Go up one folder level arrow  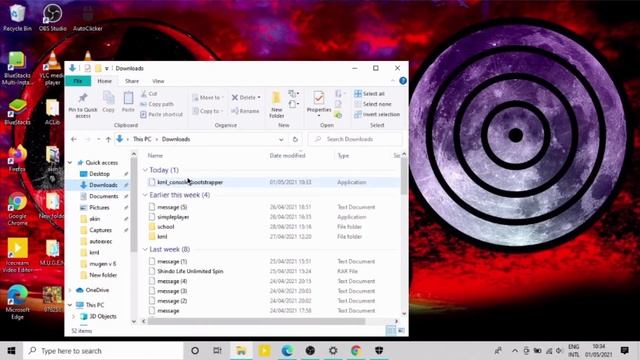108,139
